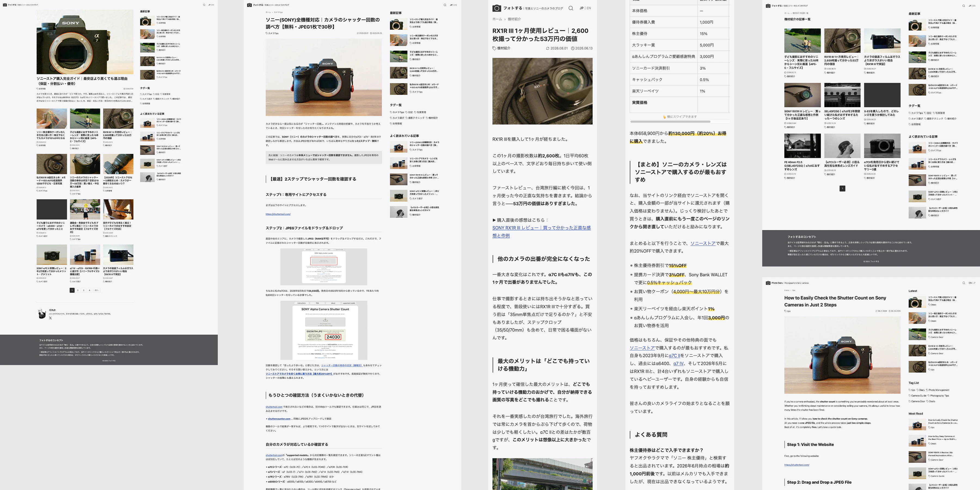Click ホーム breadcrumb in the 機材紹介 listing panel
This screenshot has height=490, width=980.
[787, 13]
